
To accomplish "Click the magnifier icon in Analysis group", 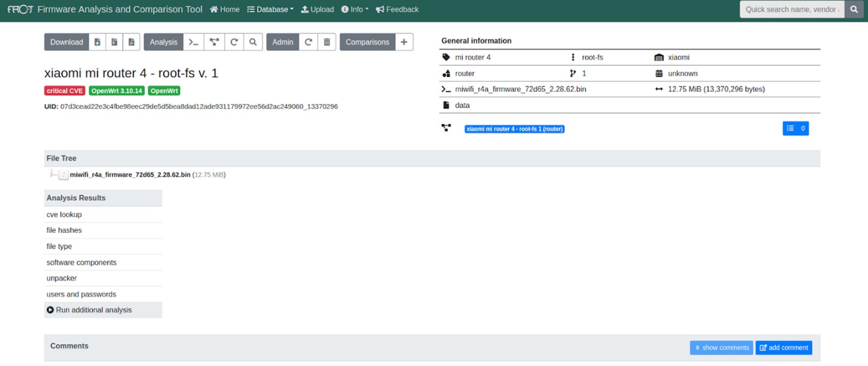I will point(253,42).
